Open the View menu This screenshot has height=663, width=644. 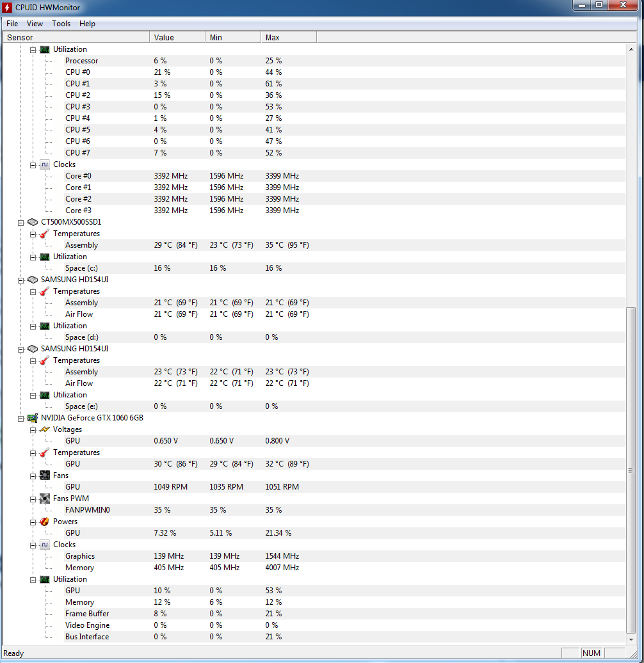click(35, 24)
